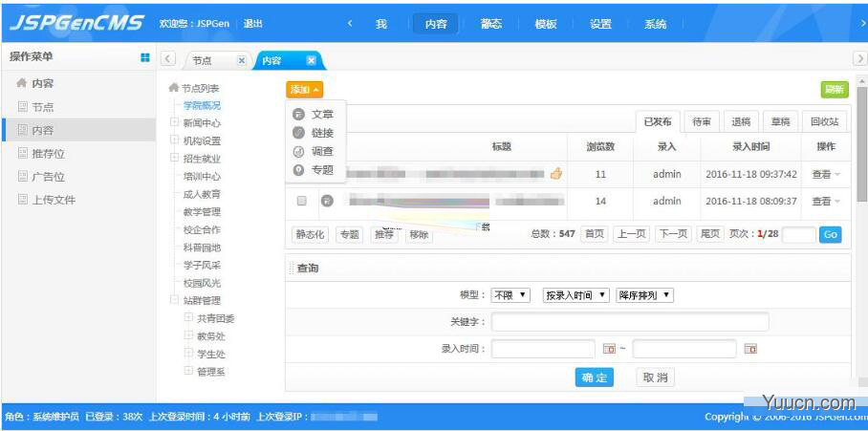Viewport: 868px width, 431px height.
Task: Expand the 教务处 tree node
Action: pyautogui.click(x=188, y=335)
